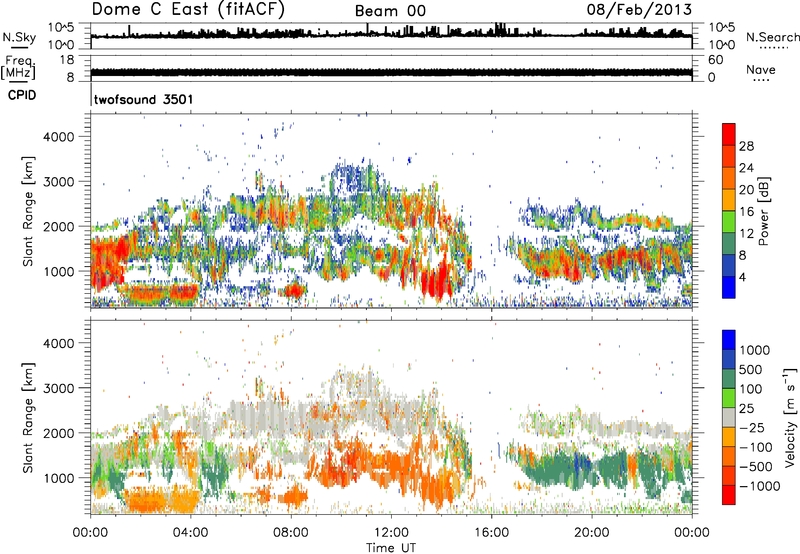
Task: Click the 'N.Search' legend label
Action: (x=772, y=37)
